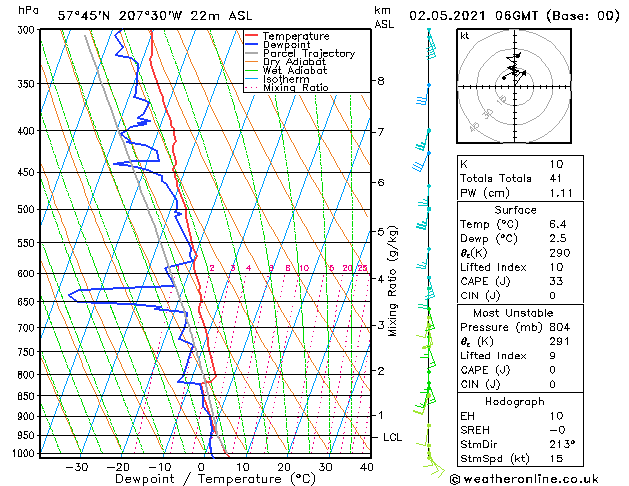The width and height of the screenshot is (629, 486).
Task: Click the Surface Lifted Index 10 row
Action: tap(520, 267)
